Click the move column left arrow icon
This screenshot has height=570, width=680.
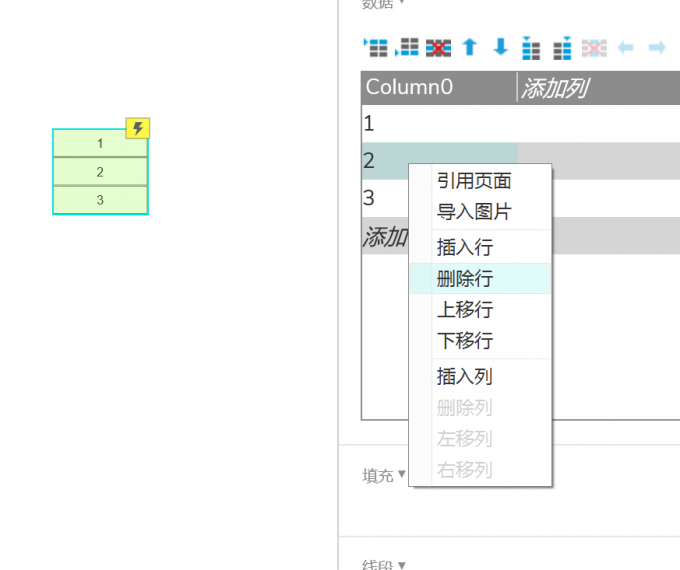625,47
